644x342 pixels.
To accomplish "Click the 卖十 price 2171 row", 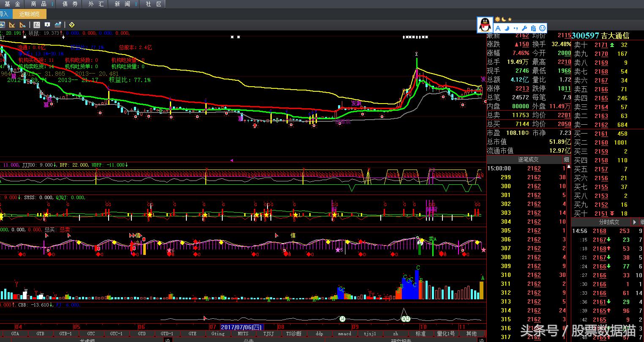I will click(608, 45).
